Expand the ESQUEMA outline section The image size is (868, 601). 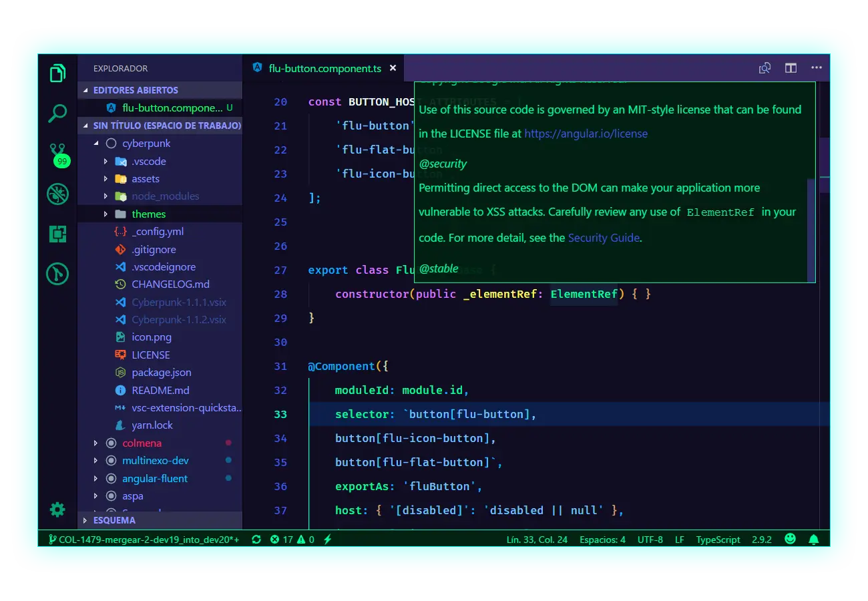[114, 520]
